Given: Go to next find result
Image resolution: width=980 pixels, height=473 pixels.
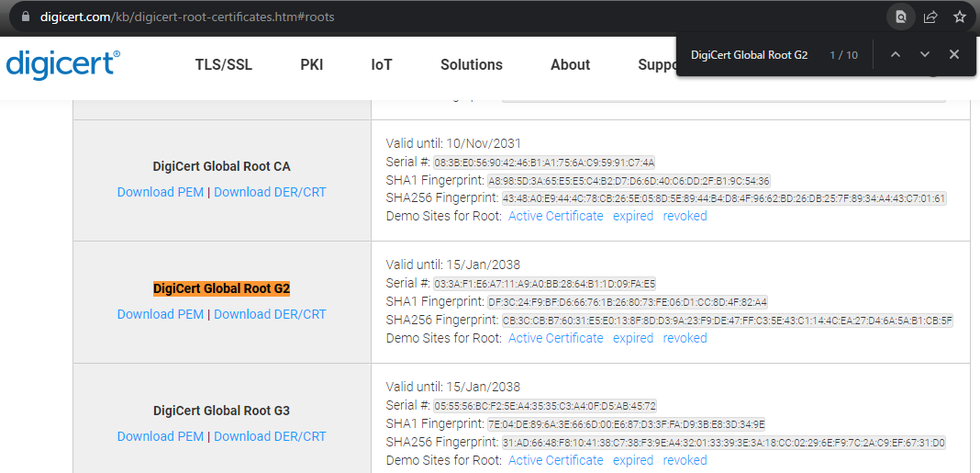Looking at the screenshot, I should (925, 54).
